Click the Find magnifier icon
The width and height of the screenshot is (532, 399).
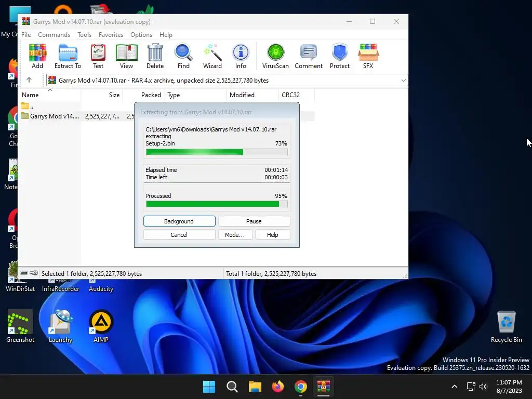point(183,56)
